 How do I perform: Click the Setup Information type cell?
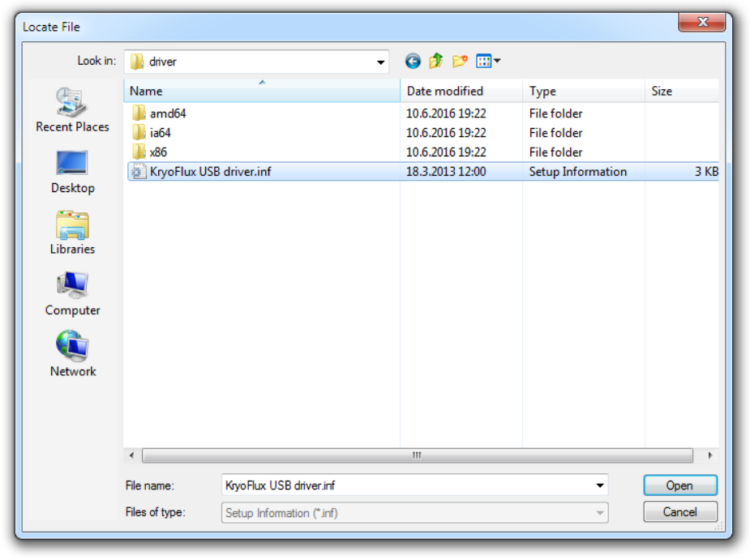(x=578, y=172)
